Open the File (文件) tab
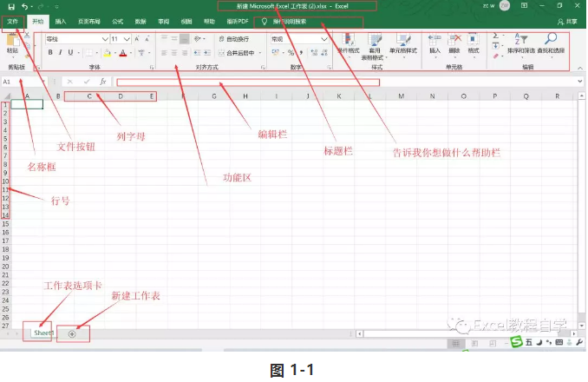This screenshot has width=588, height=382. coord(12,22)
